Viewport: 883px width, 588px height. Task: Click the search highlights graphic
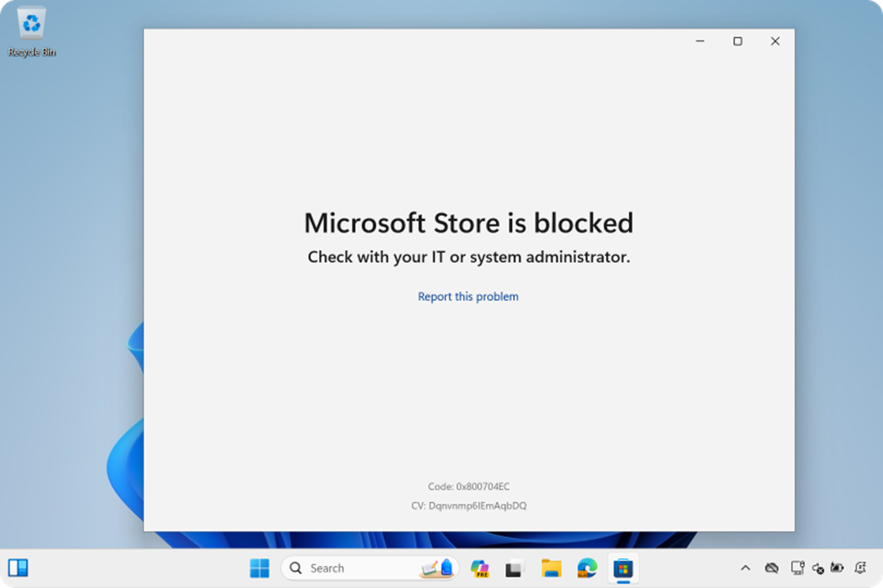(x=436, y=568)
